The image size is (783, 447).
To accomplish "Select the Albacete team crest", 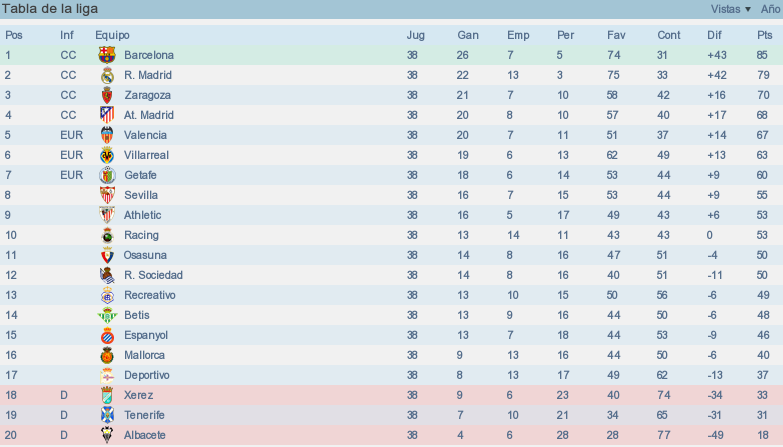I will pyautogui.click(x=107, y=435).
